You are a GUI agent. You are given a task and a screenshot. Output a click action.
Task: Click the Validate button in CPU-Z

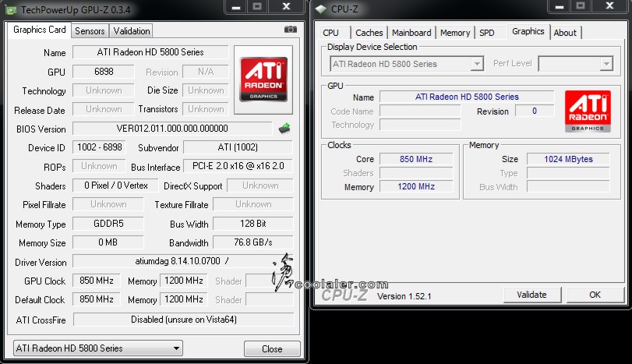tap(531, 295)
